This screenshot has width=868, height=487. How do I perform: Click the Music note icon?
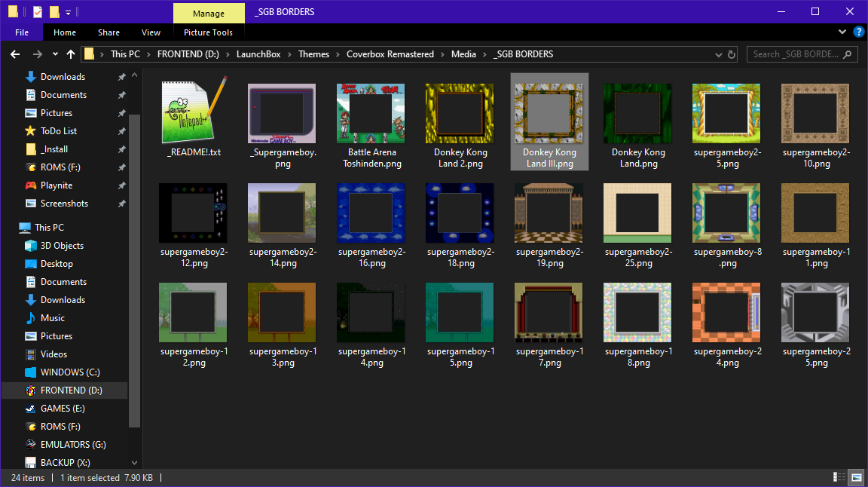pyautogui.click(x=31, y=318)
